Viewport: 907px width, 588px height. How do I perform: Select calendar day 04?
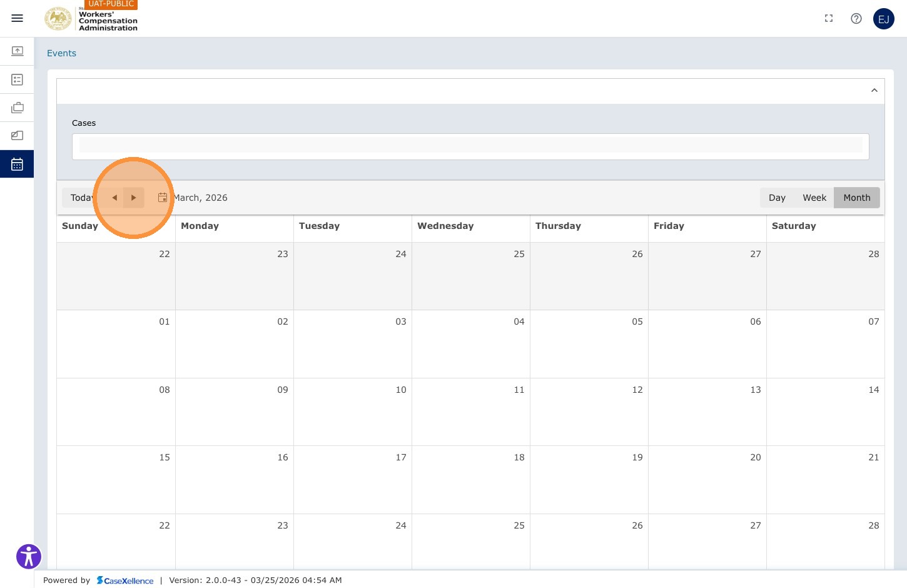point(470,344)
